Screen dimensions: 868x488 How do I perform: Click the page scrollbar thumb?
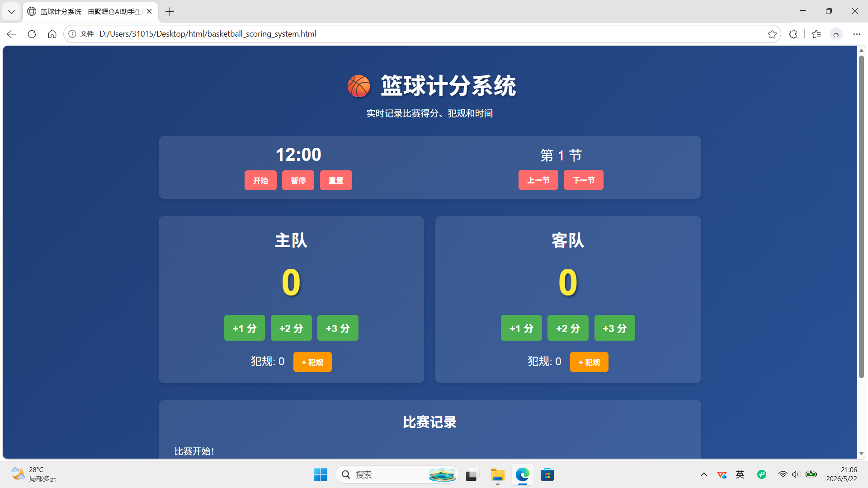click(x=861, y=217)
